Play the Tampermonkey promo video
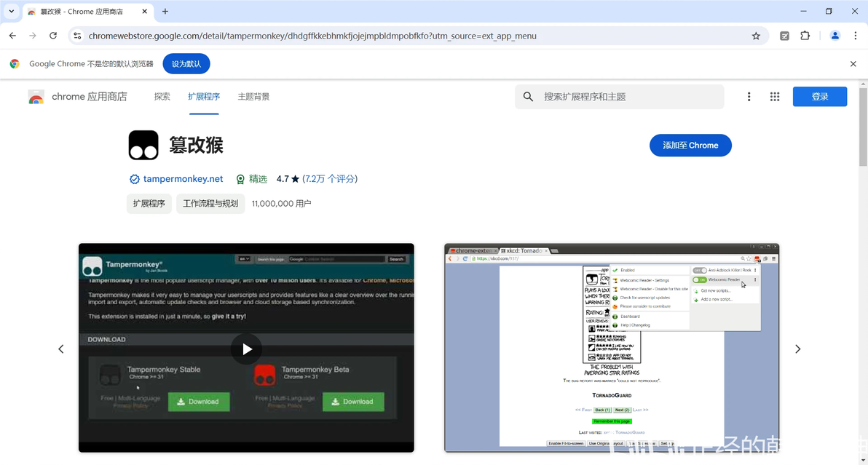The height and width of the screenshot is (465, 868). pyautogui.click(x=246, y=349)
